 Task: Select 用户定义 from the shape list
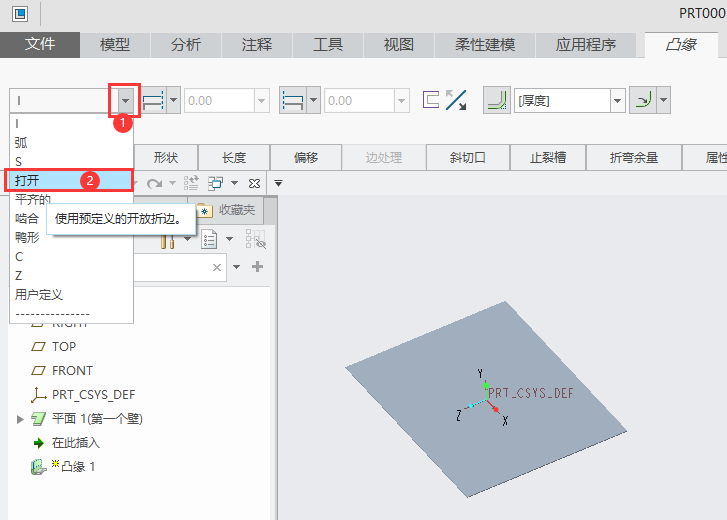point(71,294)
